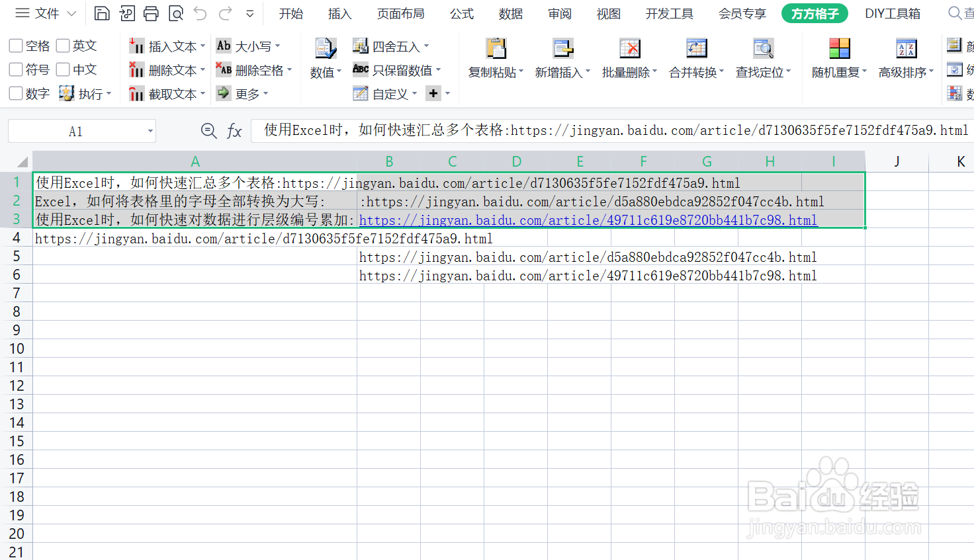The width and height of the screenshot is (974, 560).
Task: Click the hyperlink in cell B3
Action: click(x=588, y=220)
